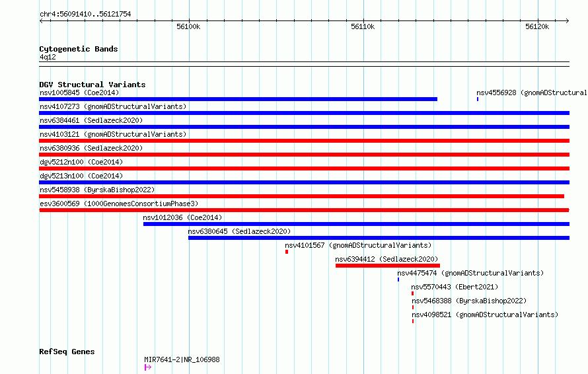588x374 pixels.
Task: Select the nsv5468388 (ByrskaBishop2022) label
Action: coord(469,301)
